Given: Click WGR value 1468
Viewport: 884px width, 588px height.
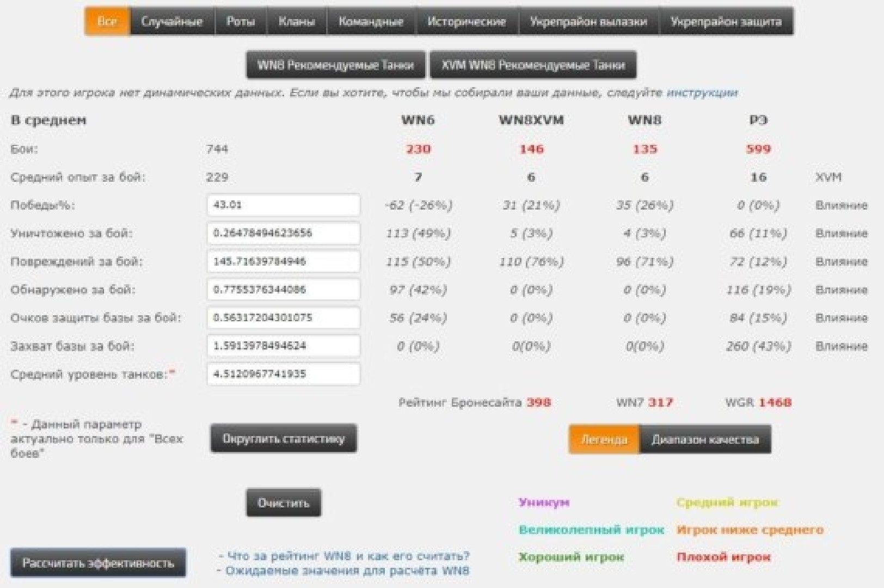Looking at the screenshot, I should [775, 403].
